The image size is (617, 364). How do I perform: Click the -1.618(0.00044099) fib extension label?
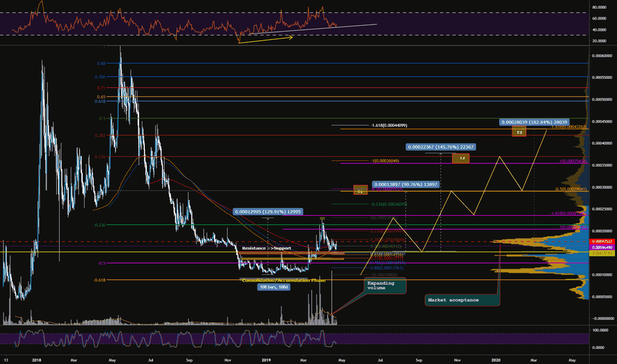(389, 125)
